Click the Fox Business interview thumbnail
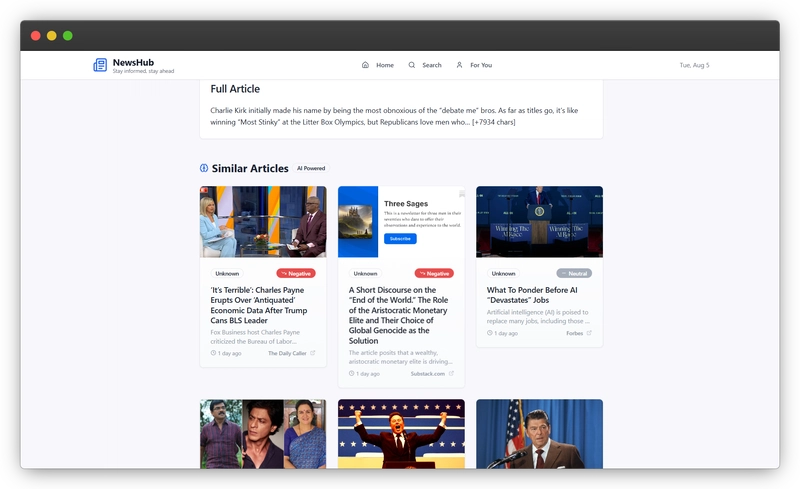 (x=263, y=222)
